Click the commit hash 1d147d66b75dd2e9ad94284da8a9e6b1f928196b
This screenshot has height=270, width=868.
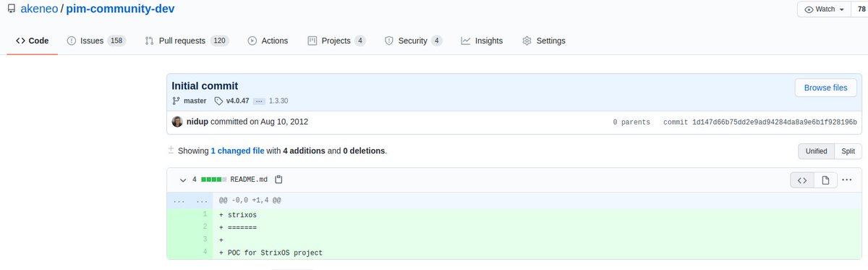(x=775, y=122)
